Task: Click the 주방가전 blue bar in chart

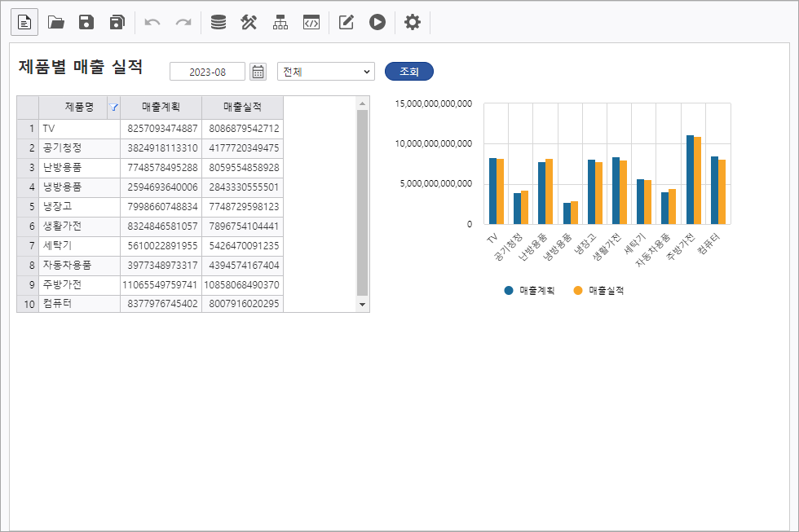Action: coord(690,180)
